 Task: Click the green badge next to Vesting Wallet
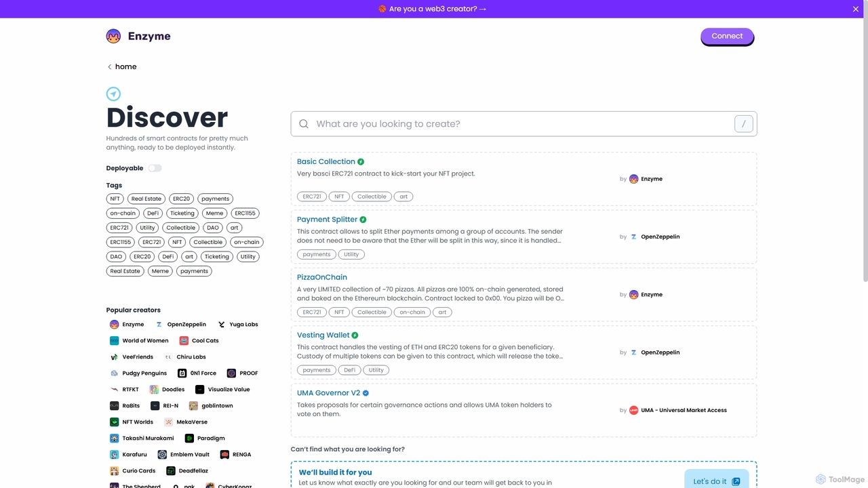click(355, 335)
